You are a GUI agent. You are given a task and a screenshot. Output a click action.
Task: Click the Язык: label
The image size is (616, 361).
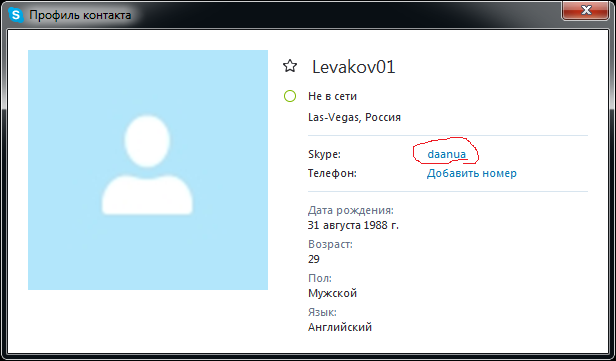pyautogui.click(x=322, y=313)
